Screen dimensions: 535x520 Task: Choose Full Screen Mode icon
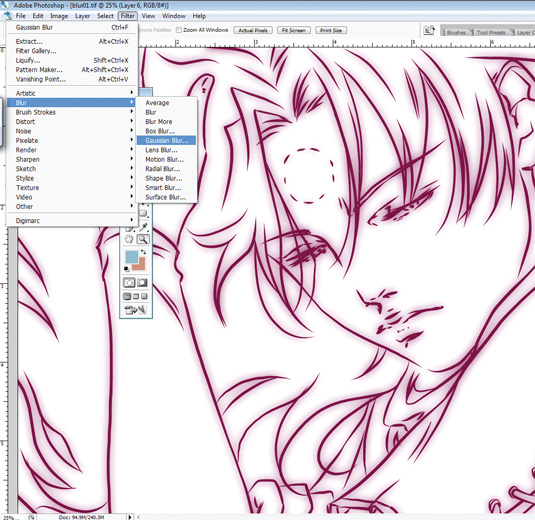coord(144,296)
